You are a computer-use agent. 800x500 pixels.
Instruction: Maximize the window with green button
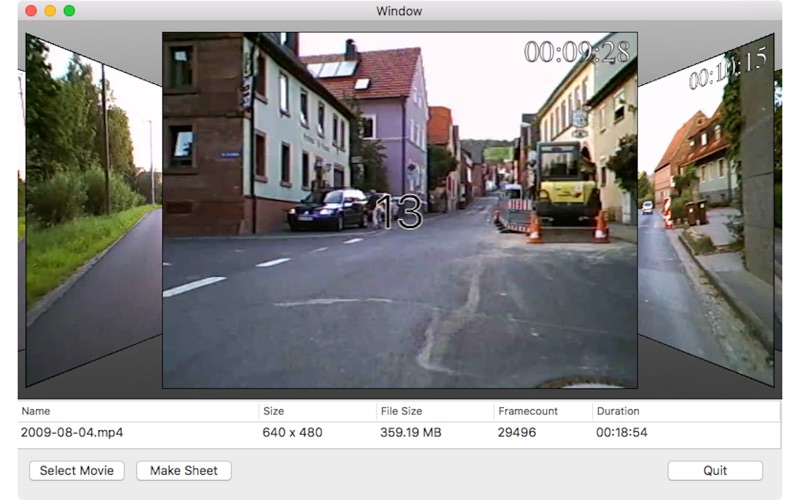click(x=69, y=11)
